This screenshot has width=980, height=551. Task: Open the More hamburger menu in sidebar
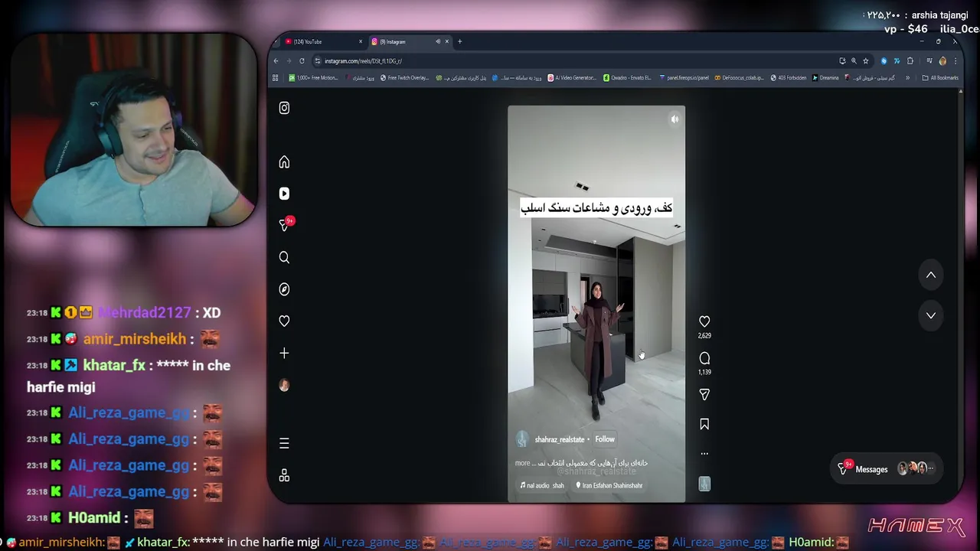coord(284,443)
